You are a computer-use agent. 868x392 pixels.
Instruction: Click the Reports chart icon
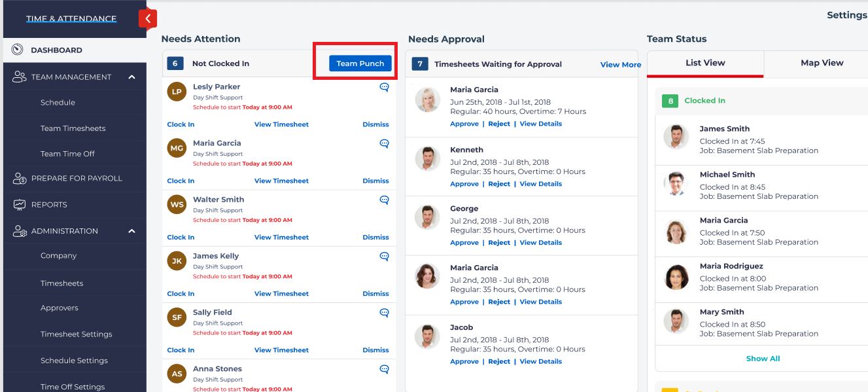20,204
